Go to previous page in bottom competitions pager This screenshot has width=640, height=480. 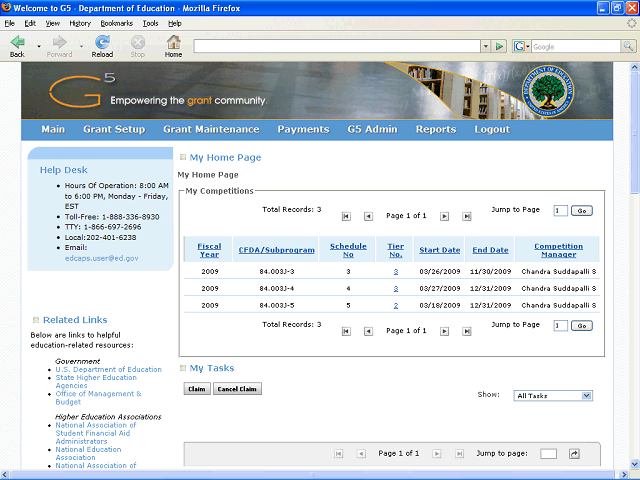coord(368,331)
